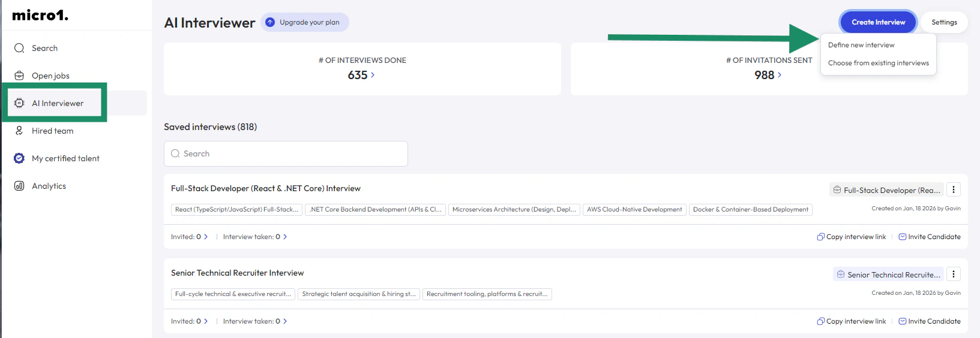Select Define new interview from dropdown
The image size is (980, 338).
[861, 45]
